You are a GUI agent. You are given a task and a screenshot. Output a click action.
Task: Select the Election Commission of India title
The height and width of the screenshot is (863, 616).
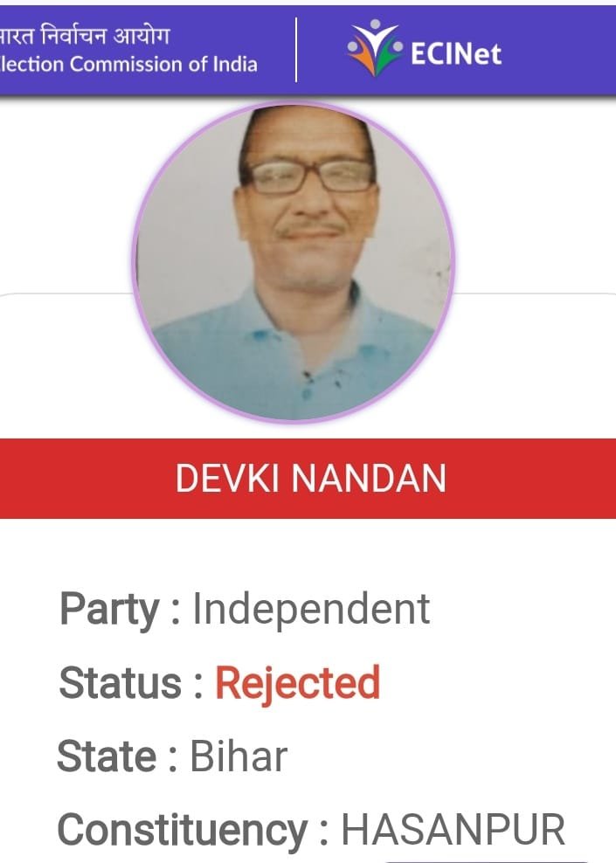pos(128,65)
